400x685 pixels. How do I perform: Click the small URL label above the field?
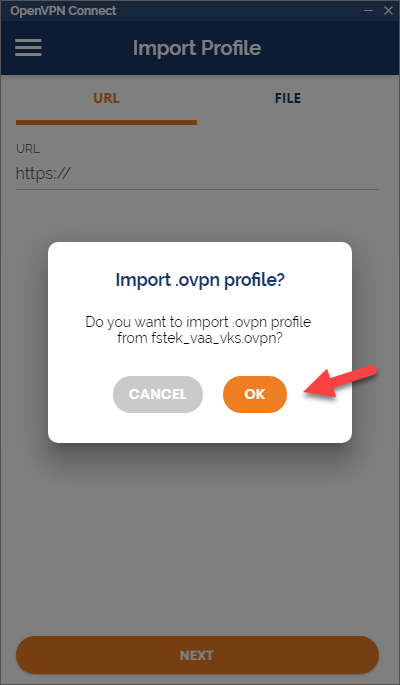[x=28, y=149]
